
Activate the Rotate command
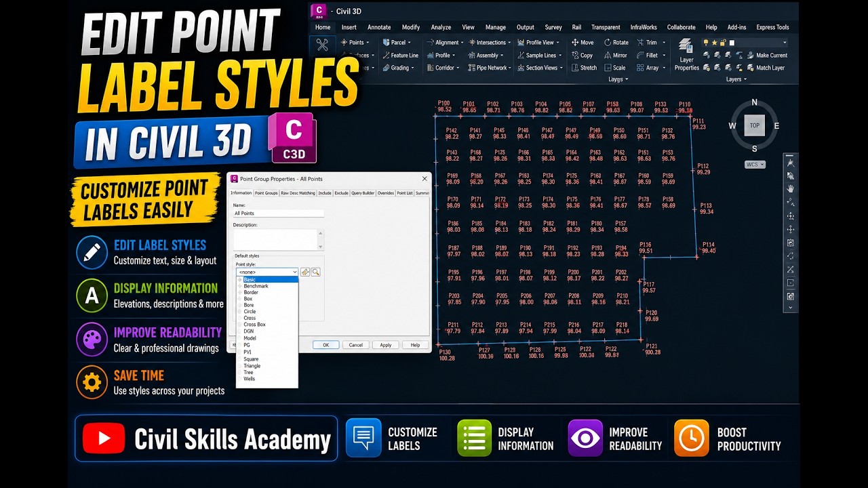click(x=616, y=43)
